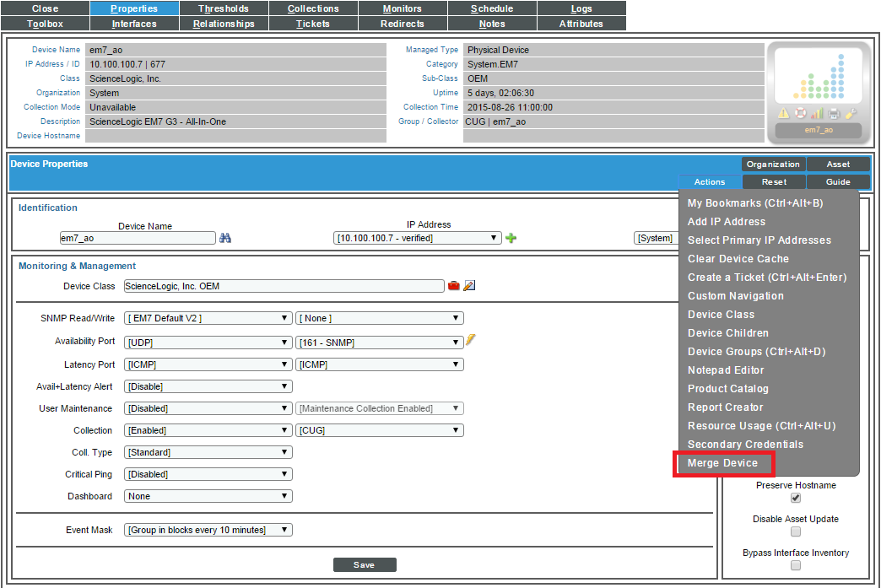Add an IP address with the green plus icon
The width and height of the screenshot is (881, 588).
[x=511, y=238]
